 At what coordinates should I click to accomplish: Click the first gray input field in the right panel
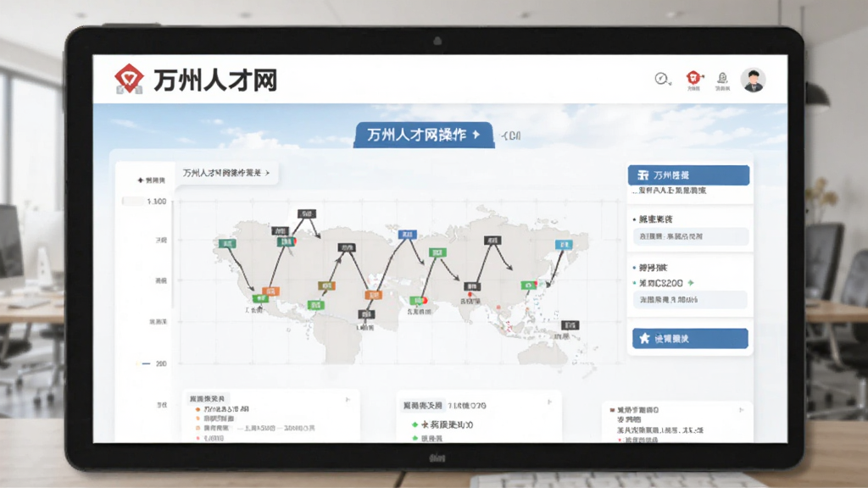point(691,236)
